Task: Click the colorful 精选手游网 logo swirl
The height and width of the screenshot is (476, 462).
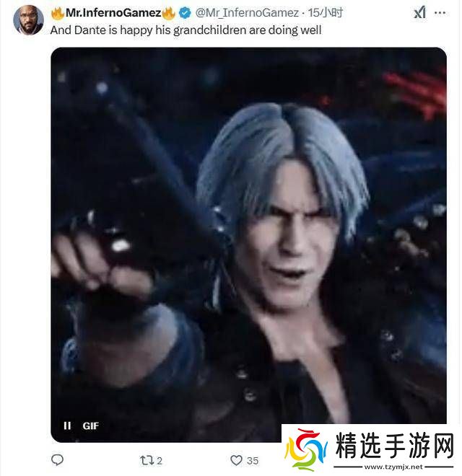Action: [x=306, y=449]
